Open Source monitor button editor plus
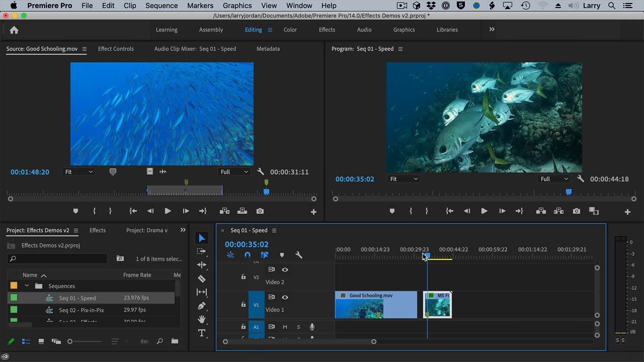 click(x=313, y=212)
